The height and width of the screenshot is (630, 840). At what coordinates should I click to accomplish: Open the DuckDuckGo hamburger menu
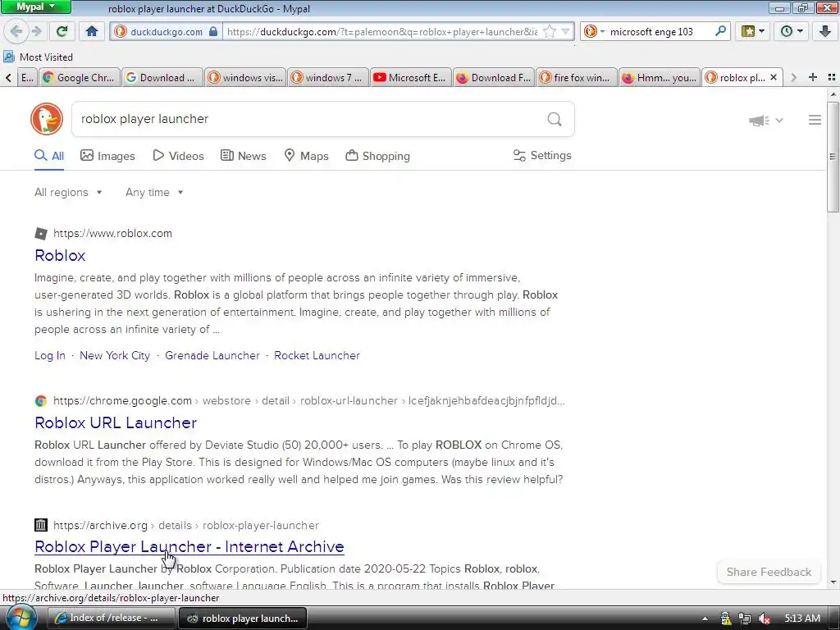[x=815, y=120]
